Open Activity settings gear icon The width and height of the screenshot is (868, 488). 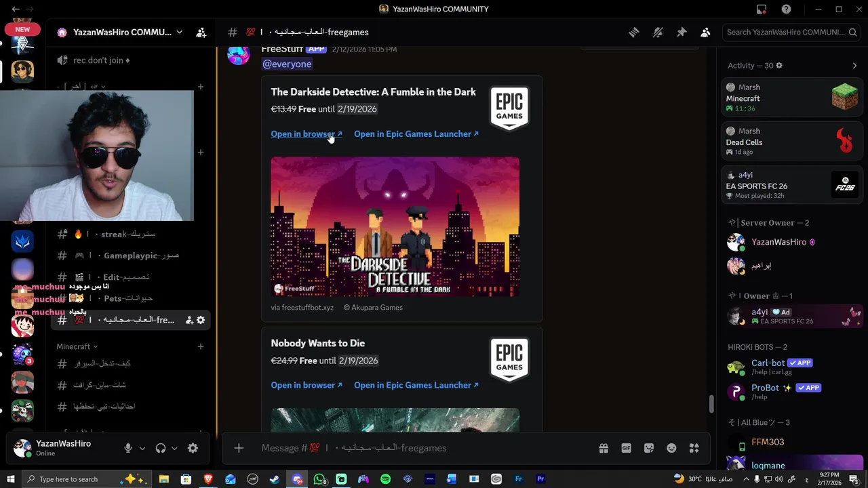pyautogui.click(x=778, y=65)
